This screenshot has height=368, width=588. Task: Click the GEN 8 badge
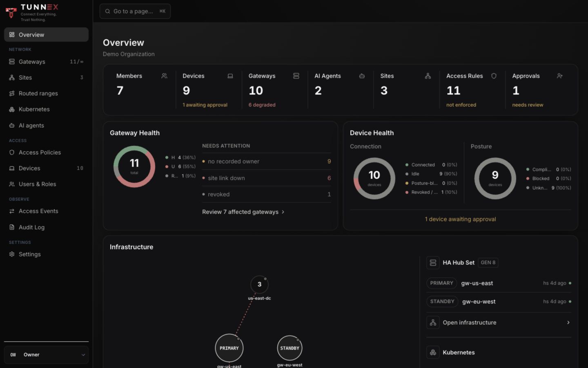coord(488,263)
